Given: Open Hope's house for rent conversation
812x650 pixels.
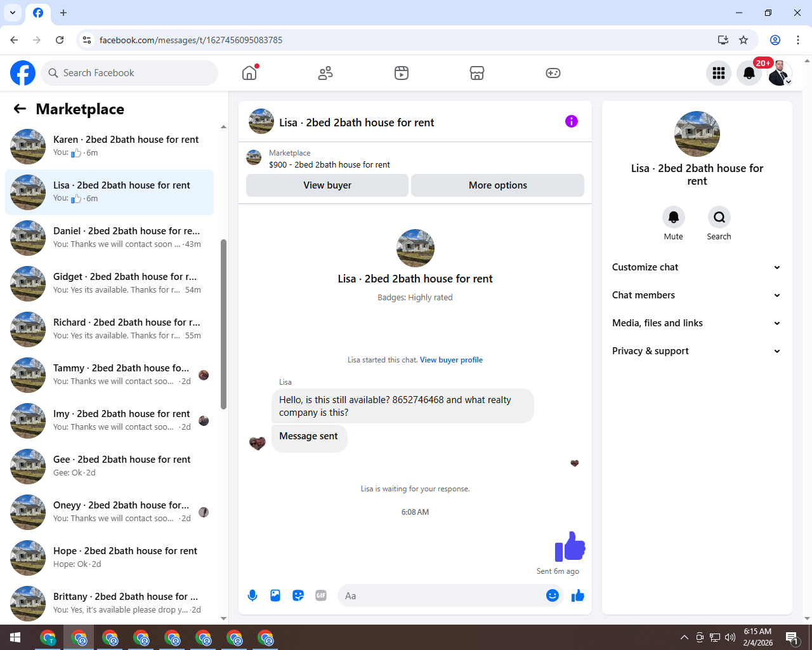Looking at the screenshot, I should 110,558.
